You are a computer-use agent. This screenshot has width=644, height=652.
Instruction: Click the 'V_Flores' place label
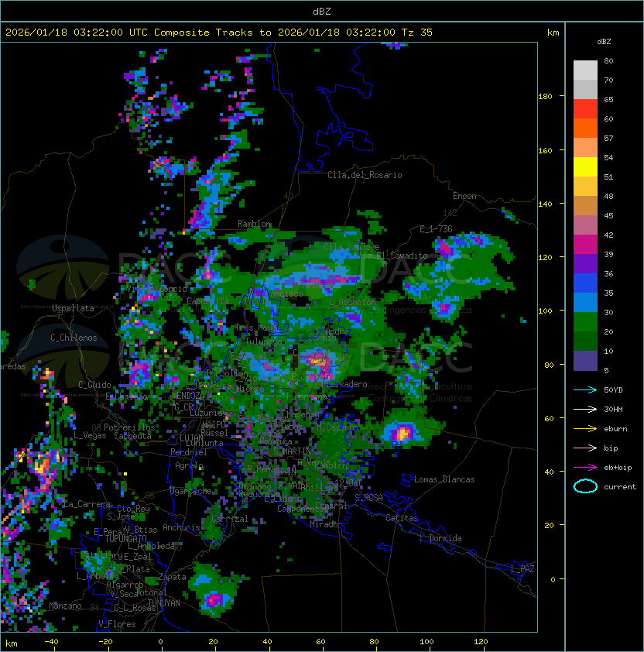coord(117,624)
